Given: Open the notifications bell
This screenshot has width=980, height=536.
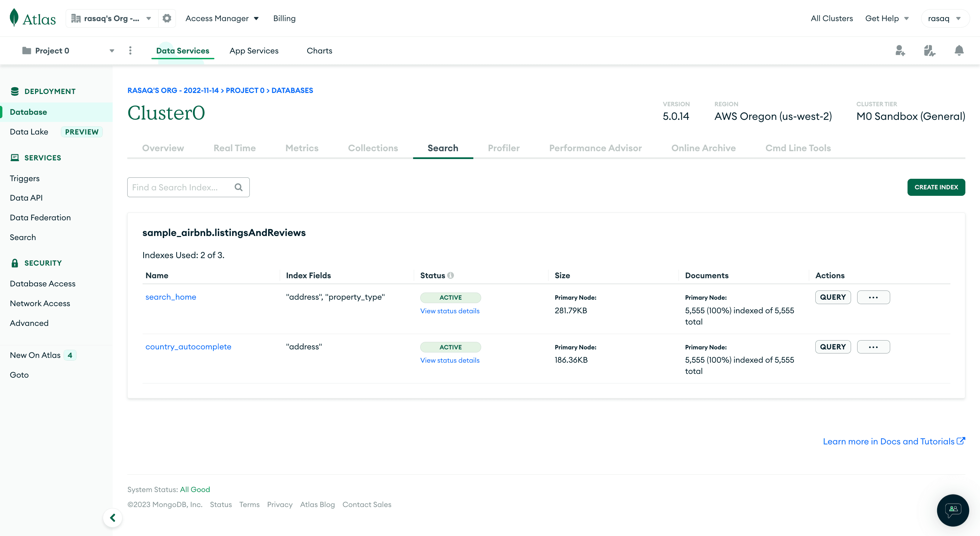Looking at the screenshot, I should 959,51.
